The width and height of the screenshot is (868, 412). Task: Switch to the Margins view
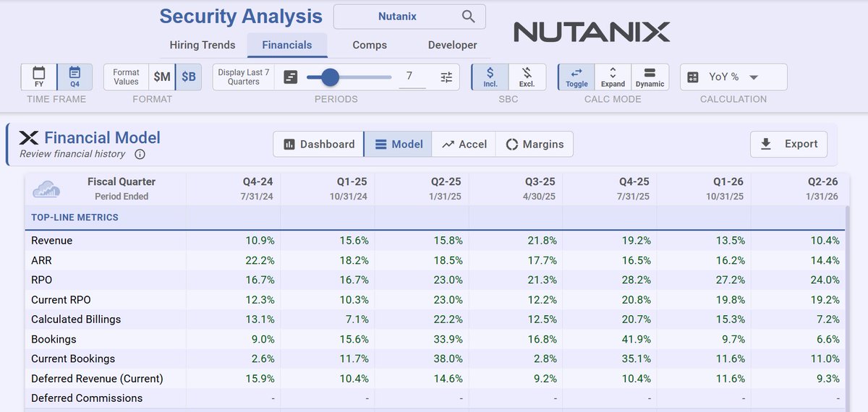(535, 144)
